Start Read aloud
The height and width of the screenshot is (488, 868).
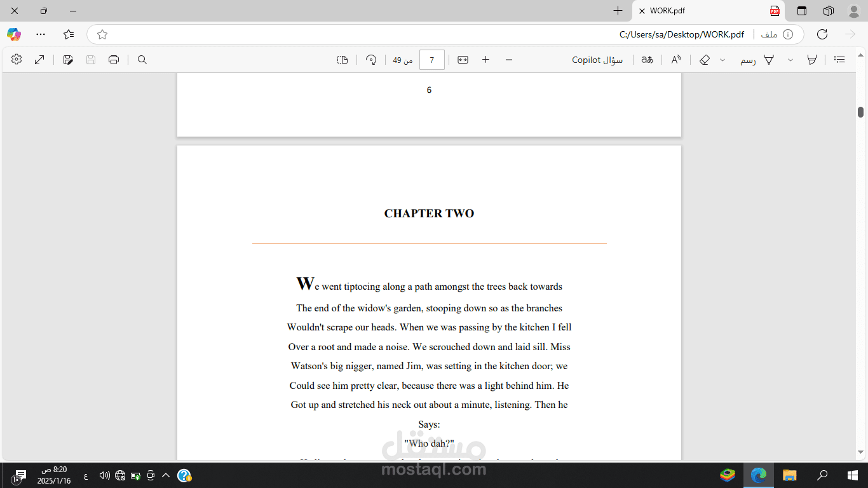pyautogui.click(x=676, y=60)
